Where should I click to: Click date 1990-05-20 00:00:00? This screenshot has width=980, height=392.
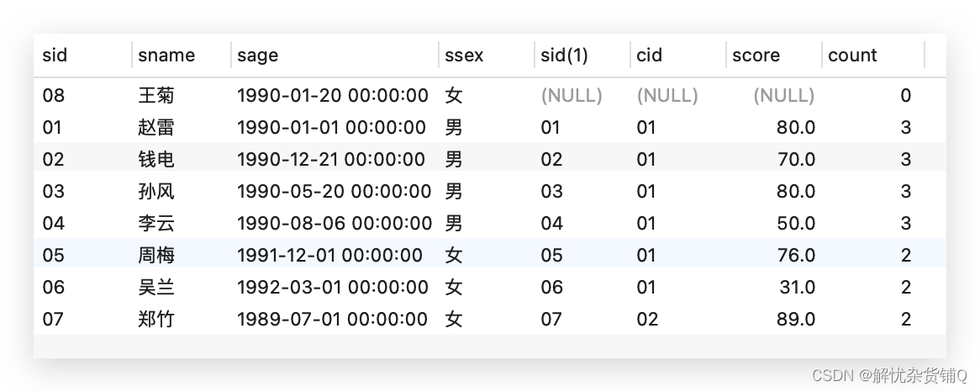point(334,191)
